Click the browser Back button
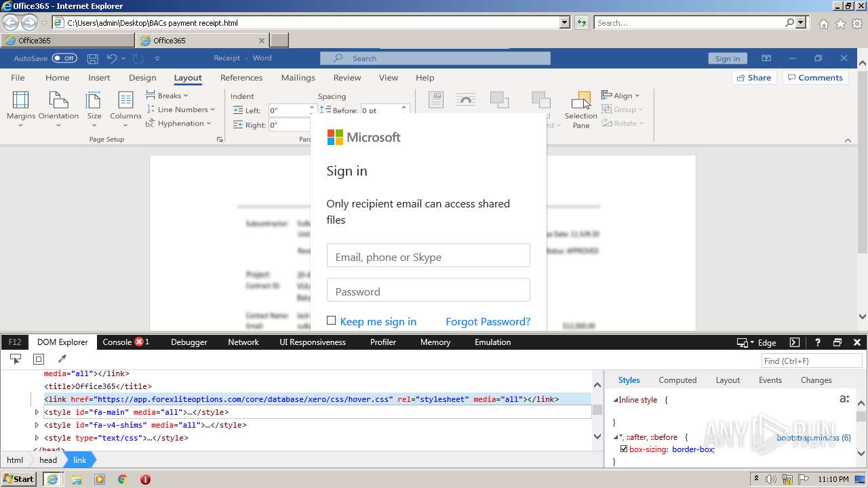This screenshot has width=868, height=488. 10,23
